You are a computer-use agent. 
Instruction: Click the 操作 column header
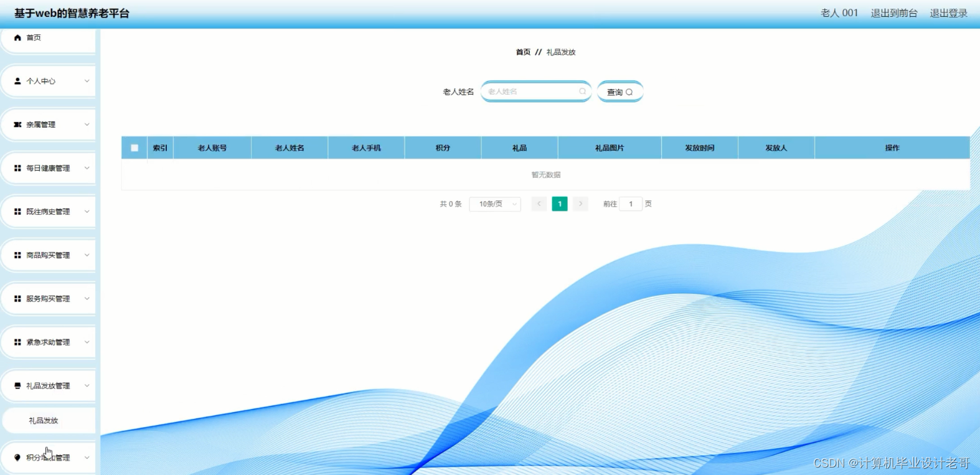(x=892, y=148)
